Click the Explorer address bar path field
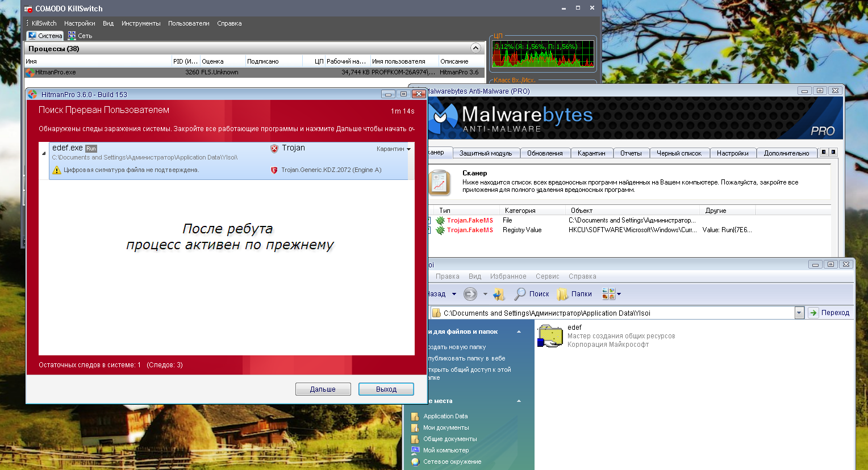This screenshot has width=868, height=470. pos(614,313)
